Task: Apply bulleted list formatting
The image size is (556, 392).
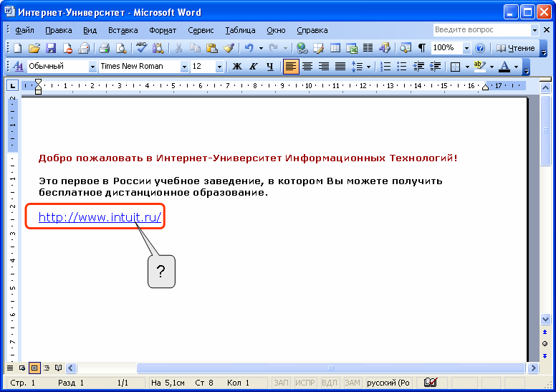Action: point(402,67)
